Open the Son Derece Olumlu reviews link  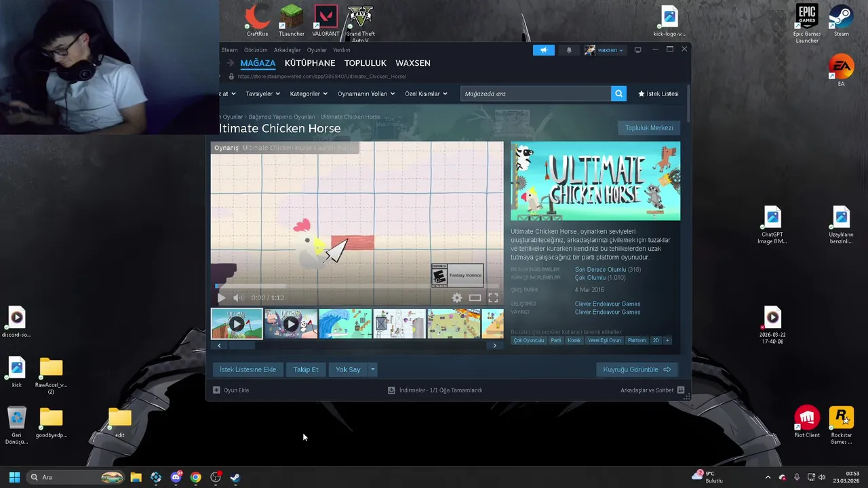click(600, 270)
